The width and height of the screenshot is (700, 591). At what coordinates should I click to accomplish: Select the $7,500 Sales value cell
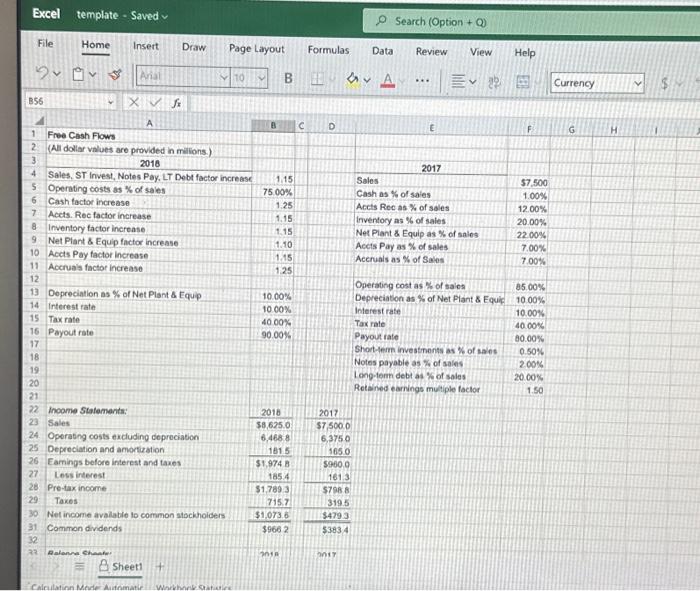529,183
